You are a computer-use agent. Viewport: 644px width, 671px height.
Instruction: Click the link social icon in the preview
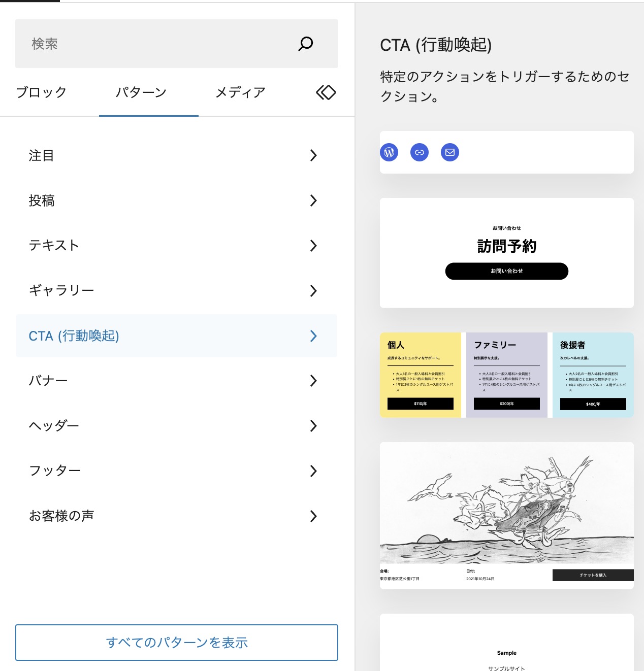tap(420, 152)
